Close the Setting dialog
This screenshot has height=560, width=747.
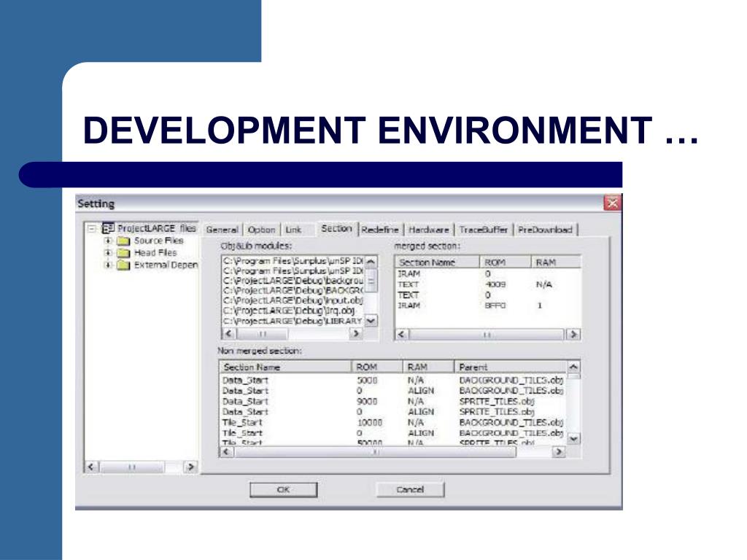pyautogui.click(x=612, y=203)
